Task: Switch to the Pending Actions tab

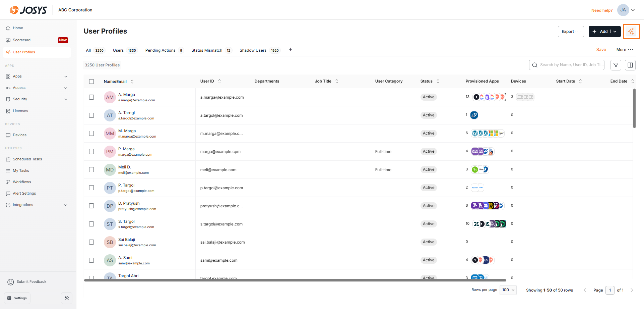Action: point(160,50)
